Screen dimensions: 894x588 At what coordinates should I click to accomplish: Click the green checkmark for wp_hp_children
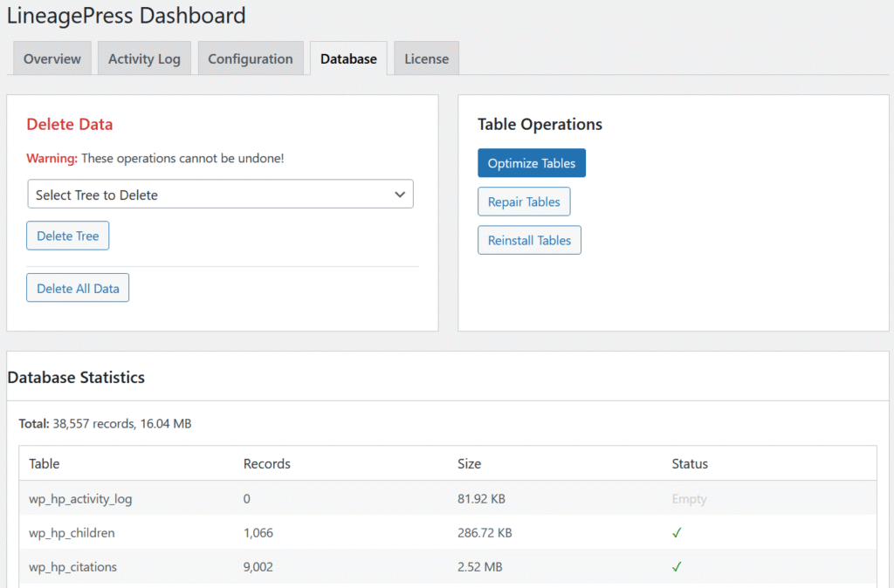[677, 533]
